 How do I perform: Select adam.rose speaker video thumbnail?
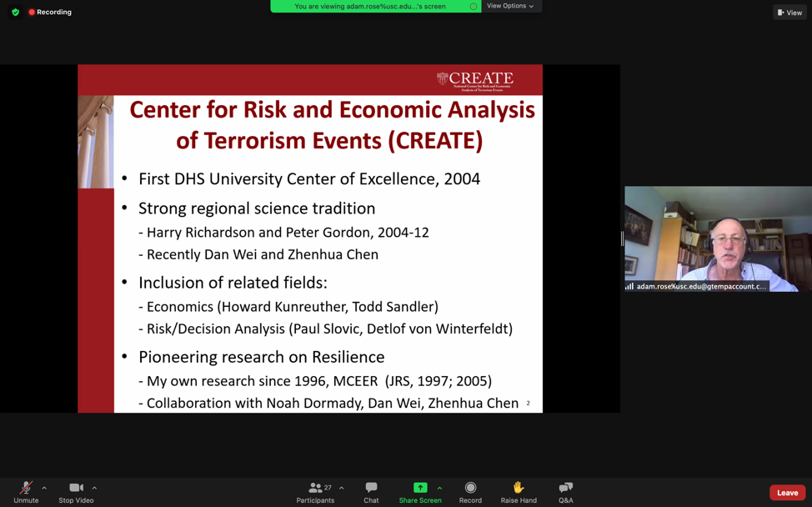[x=718, y=238]
